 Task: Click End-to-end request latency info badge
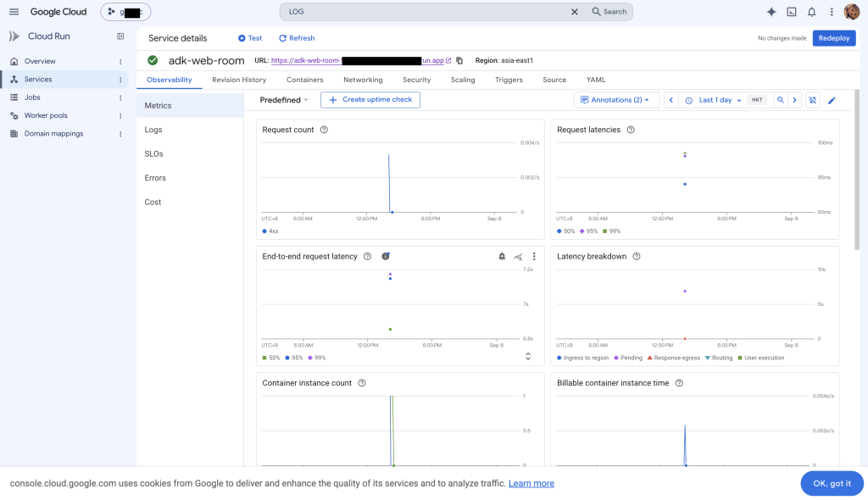[x=386, y=256]
